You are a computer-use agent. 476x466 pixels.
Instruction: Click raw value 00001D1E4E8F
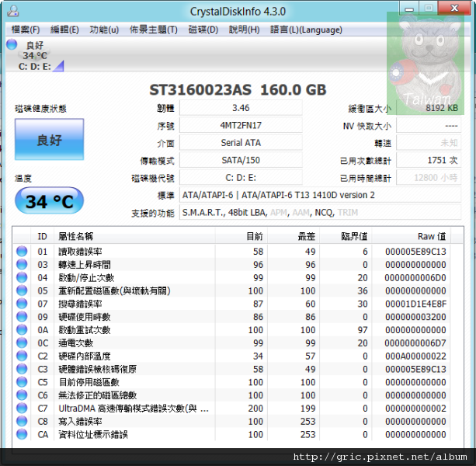point(415,304)
